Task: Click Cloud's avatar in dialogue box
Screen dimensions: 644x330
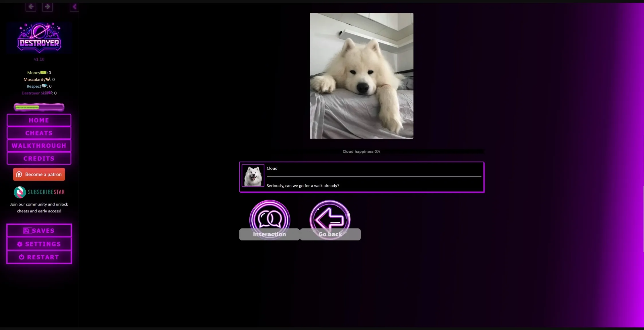Action: [x=253, y=175]
